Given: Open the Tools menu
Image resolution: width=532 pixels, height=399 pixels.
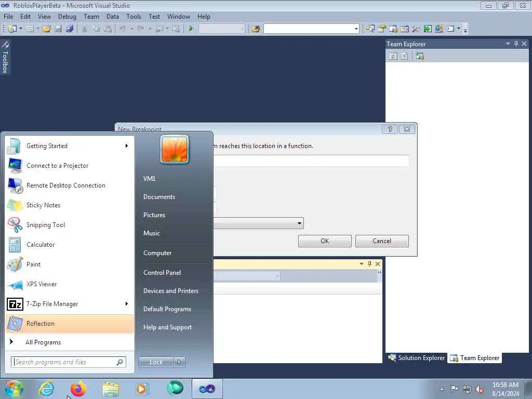Looking at the screenshot, I should 134,17.
